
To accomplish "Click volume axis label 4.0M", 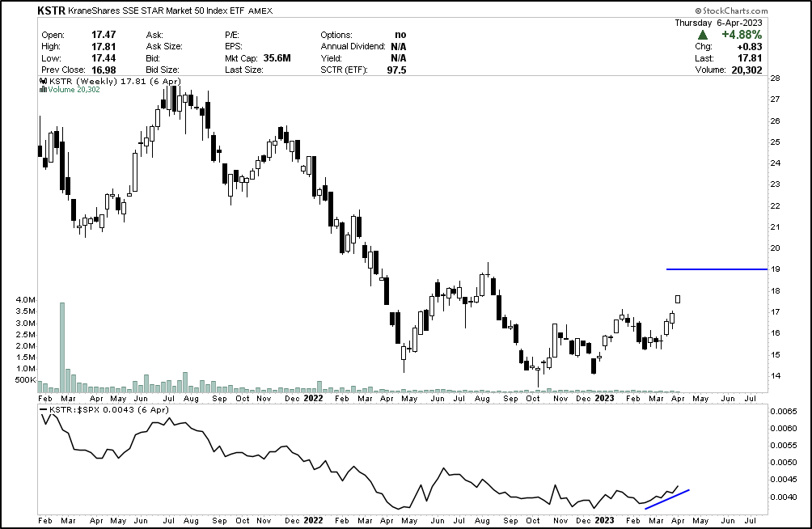I will click(x=25, y=300).
